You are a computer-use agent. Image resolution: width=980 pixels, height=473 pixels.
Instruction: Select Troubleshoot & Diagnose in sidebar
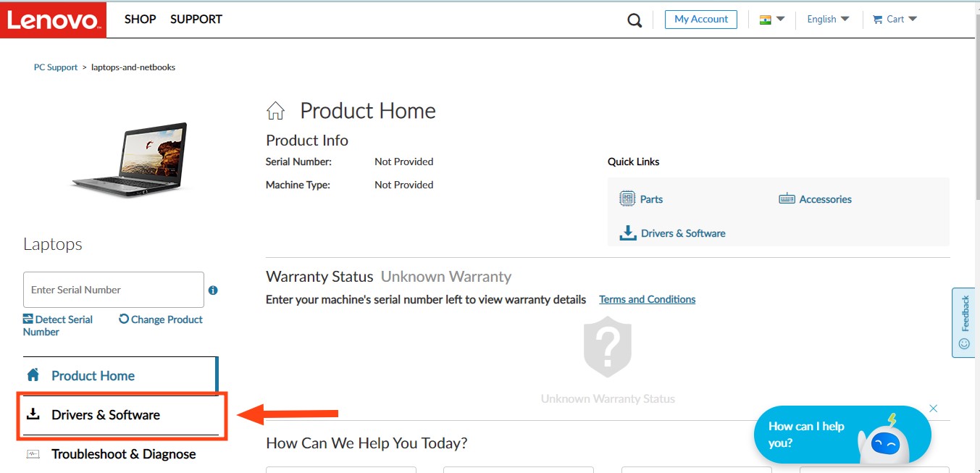point(123,454)
